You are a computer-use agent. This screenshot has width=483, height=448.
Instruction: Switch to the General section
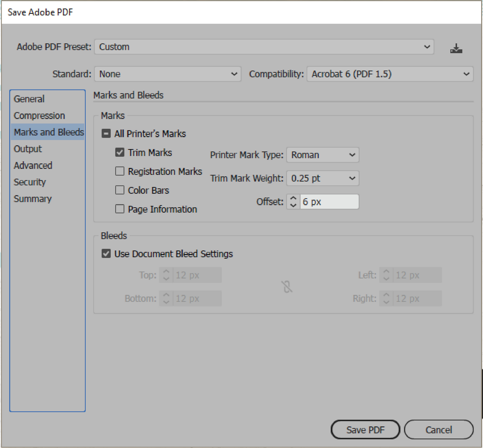29,99
